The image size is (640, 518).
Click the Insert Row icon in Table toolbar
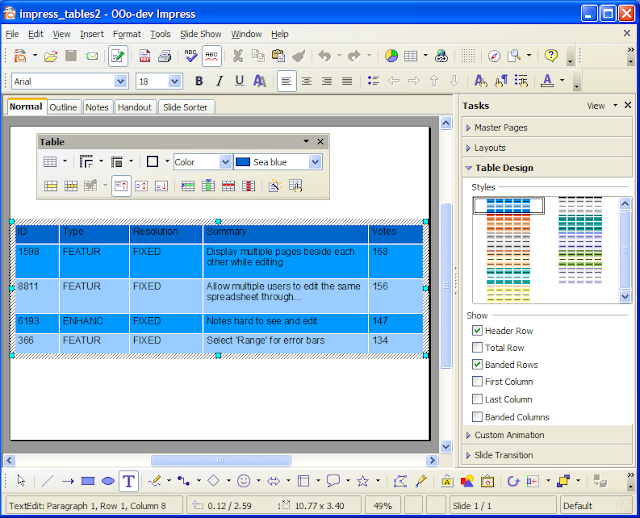188,186
